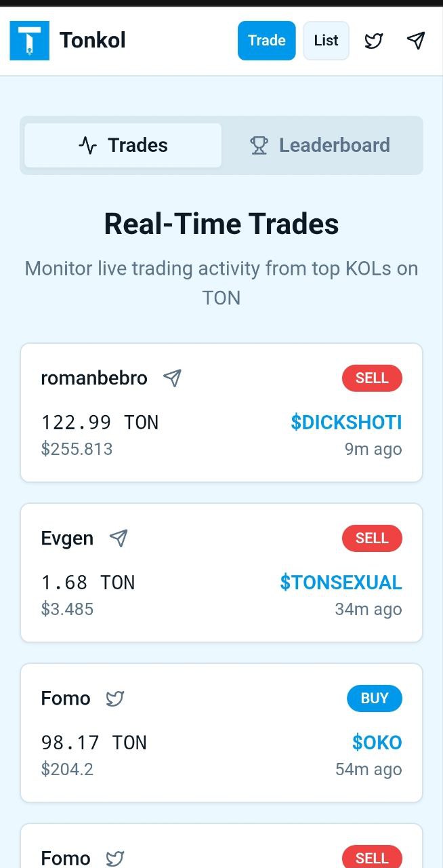The image size is (443, 868).
Task: Click the Tonkol logo icon
Action: click(29, 41)
